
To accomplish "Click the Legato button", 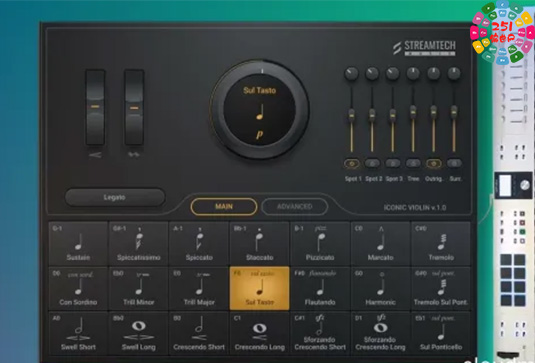I will pyautogui.click(x=115, y=197).
